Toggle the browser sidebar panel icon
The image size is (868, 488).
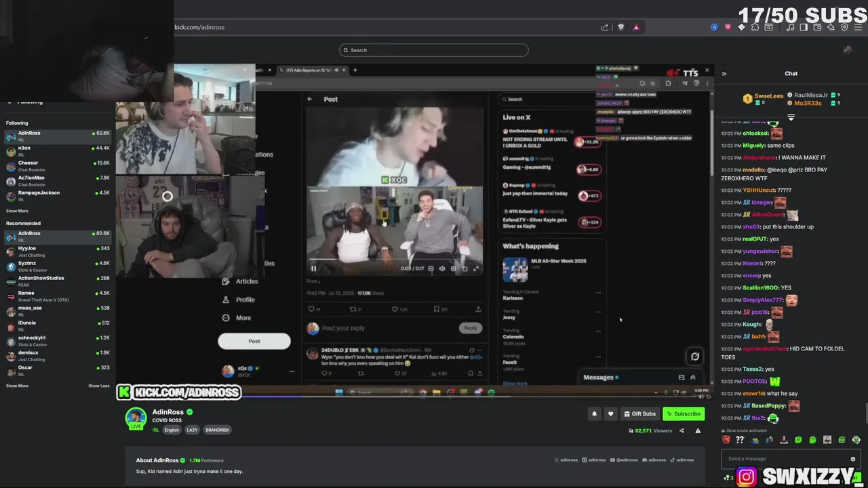[804, 27]
